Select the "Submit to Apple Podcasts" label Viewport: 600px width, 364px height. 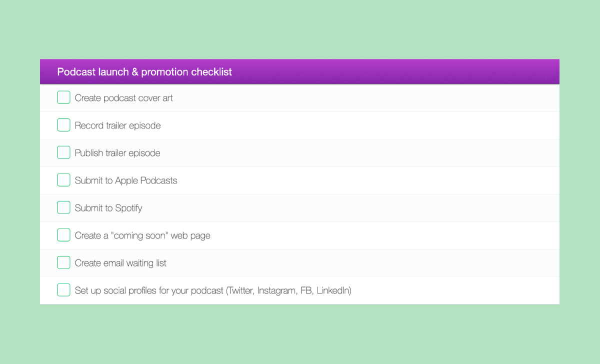(126, 180)
